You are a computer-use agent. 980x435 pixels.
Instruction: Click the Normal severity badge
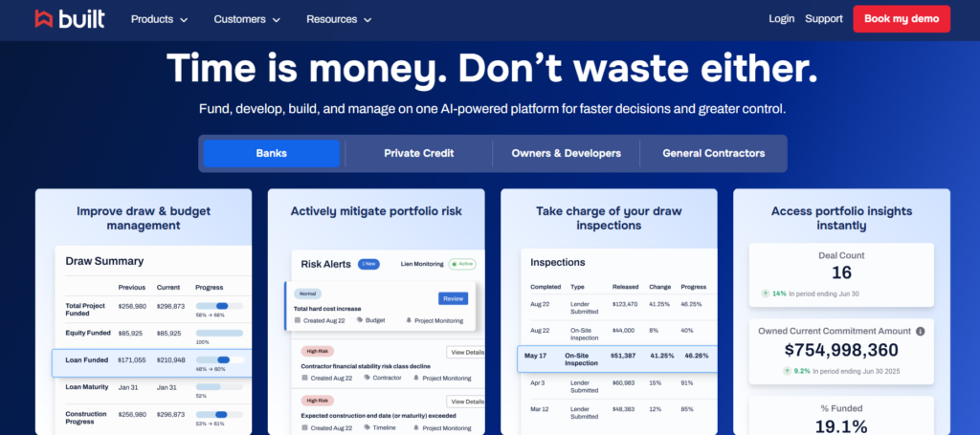point(307,294)
